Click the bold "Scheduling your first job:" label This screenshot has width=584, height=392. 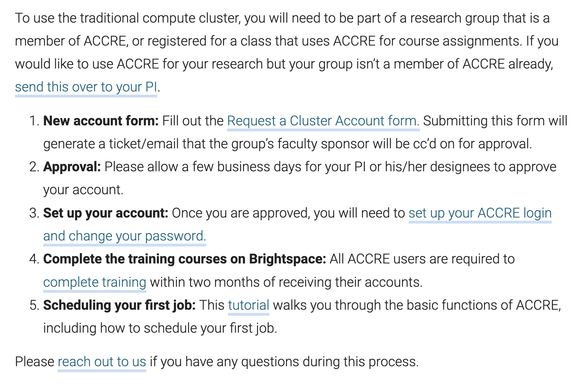[x=119, y=305]
